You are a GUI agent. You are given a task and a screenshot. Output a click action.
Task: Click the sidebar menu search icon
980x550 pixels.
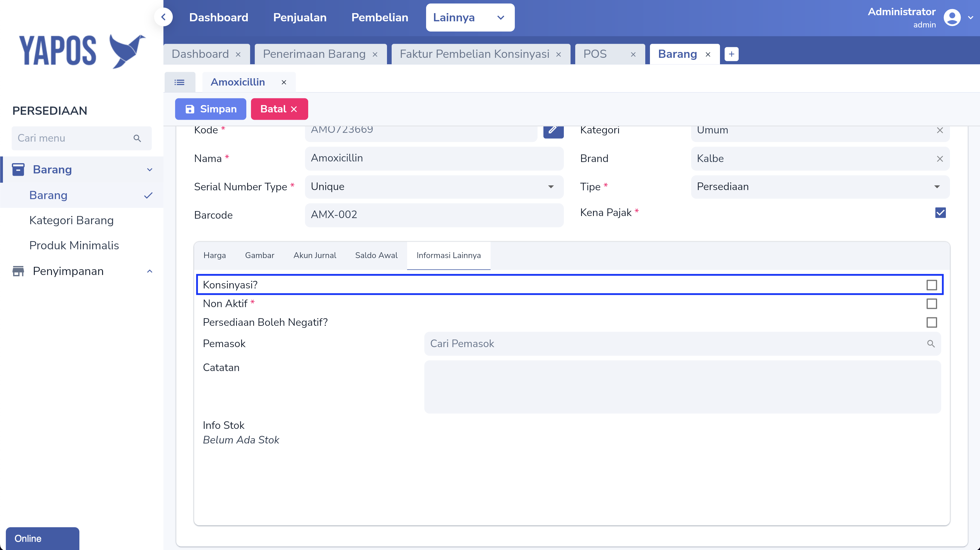[137, 138]
